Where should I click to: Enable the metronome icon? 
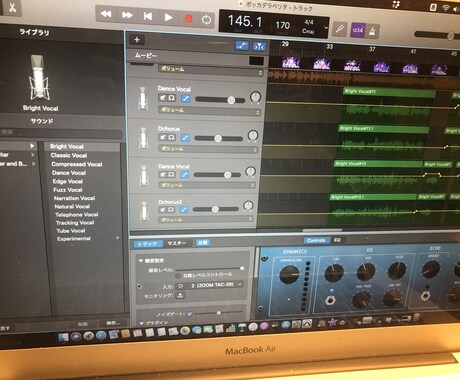(x=372, y=32)
